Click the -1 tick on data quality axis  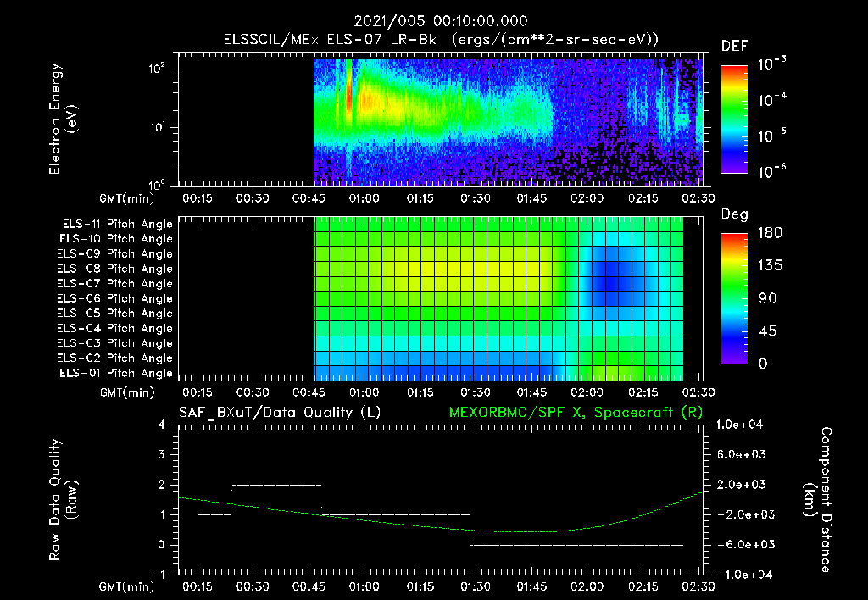(159, 575)
